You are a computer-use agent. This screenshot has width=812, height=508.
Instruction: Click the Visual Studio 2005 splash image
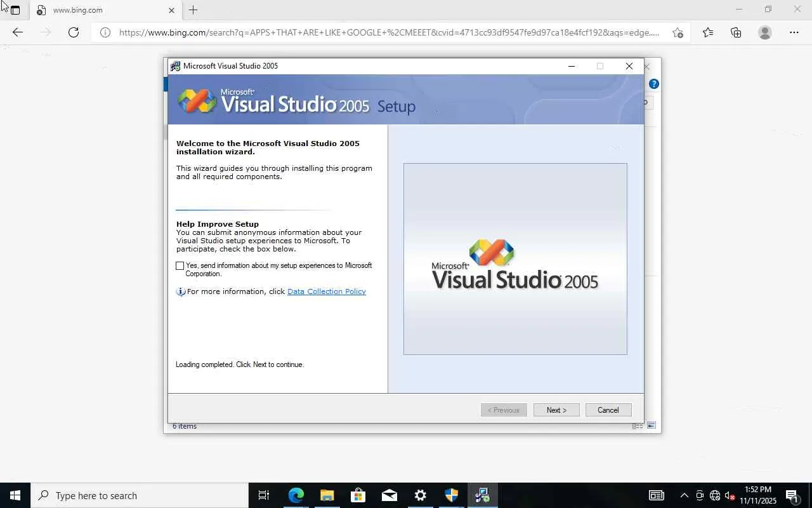tap(515, 259)
